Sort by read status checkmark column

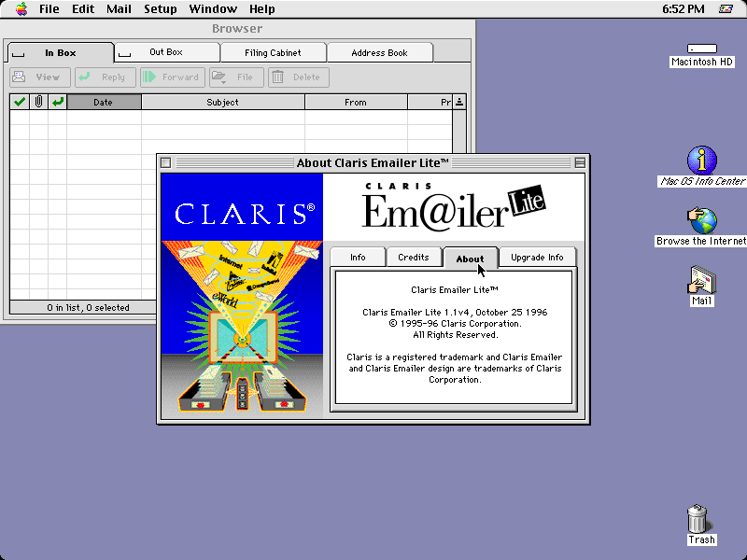pyautogui.click(x=20, y=102)
